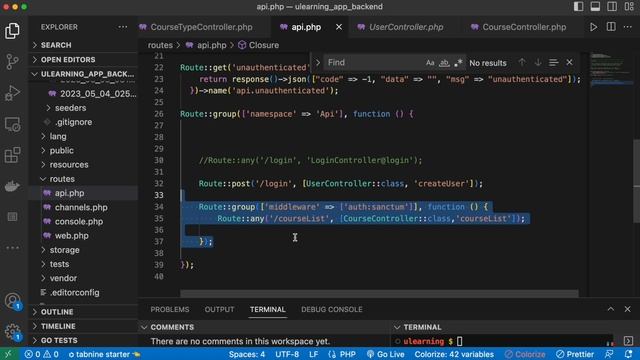
Task: Open console.php in the file tree
Action: pyautogui.click(x=84, y=222)
